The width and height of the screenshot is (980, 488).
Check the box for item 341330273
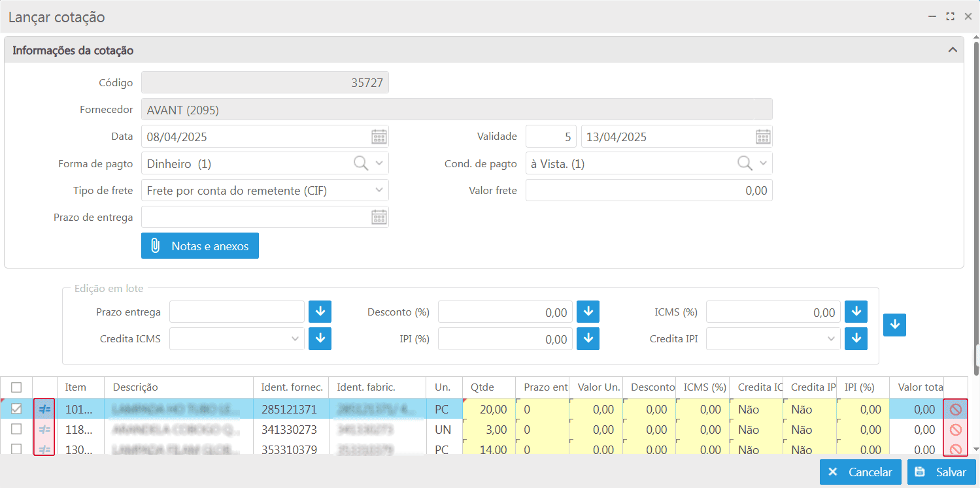[16, 429]
